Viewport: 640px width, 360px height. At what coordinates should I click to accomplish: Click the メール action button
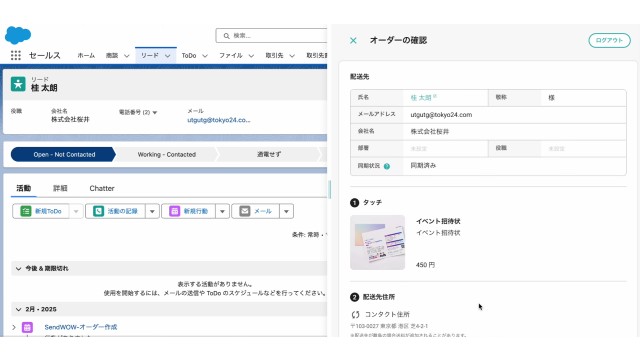(256, 211)
